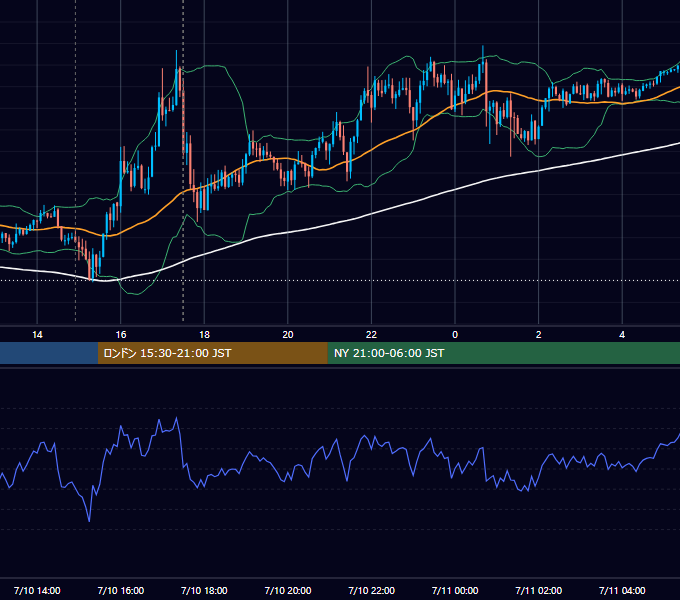Image resolution: width=680 pixels, height=600 pixels.
Task: Click the 16 hour label on price chart axis
Action: coord(121,335)
